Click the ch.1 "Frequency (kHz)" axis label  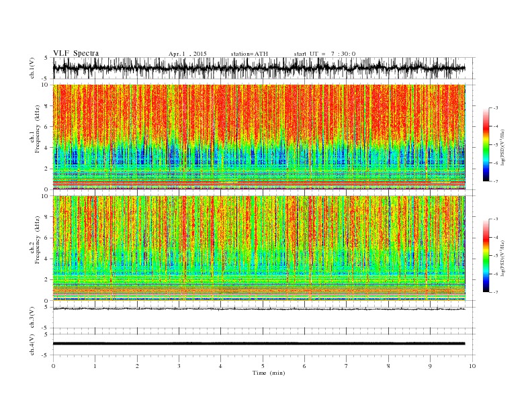pos(38,129)
